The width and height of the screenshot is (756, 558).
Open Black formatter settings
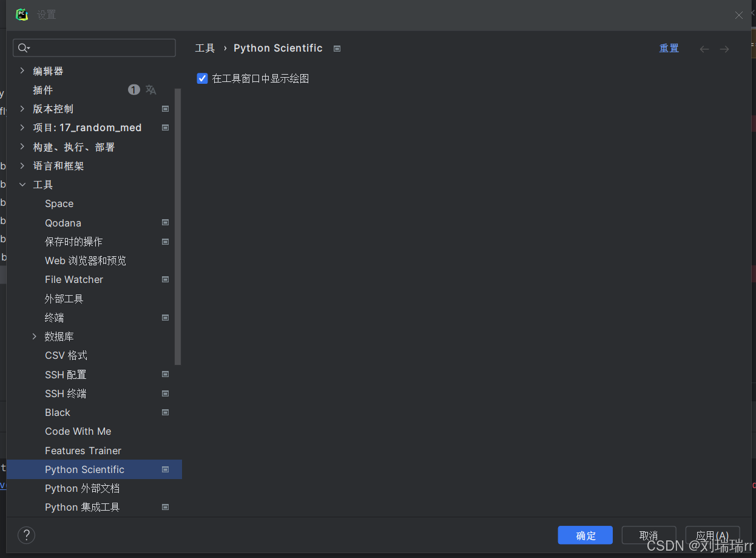click(58, 412)
